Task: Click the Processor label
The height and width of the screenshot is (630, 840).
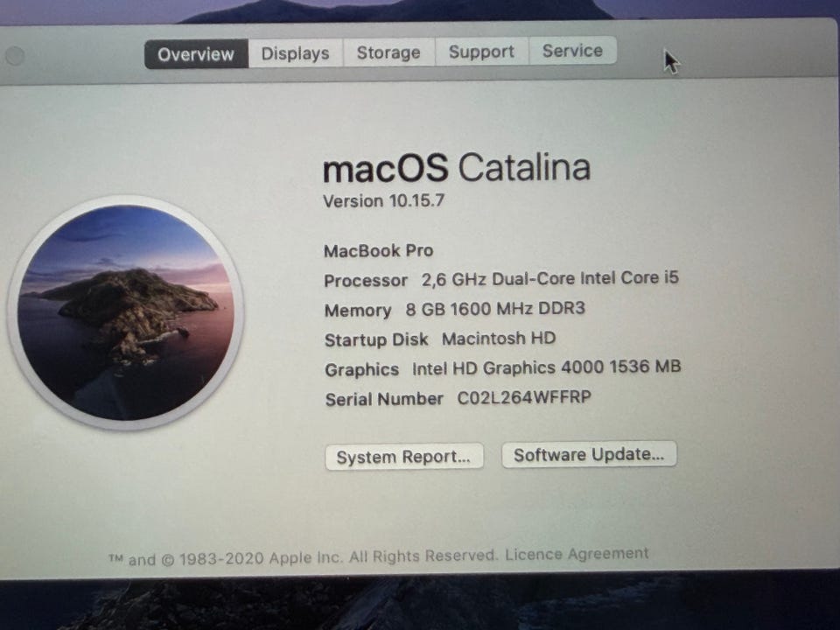Action: 366,281
